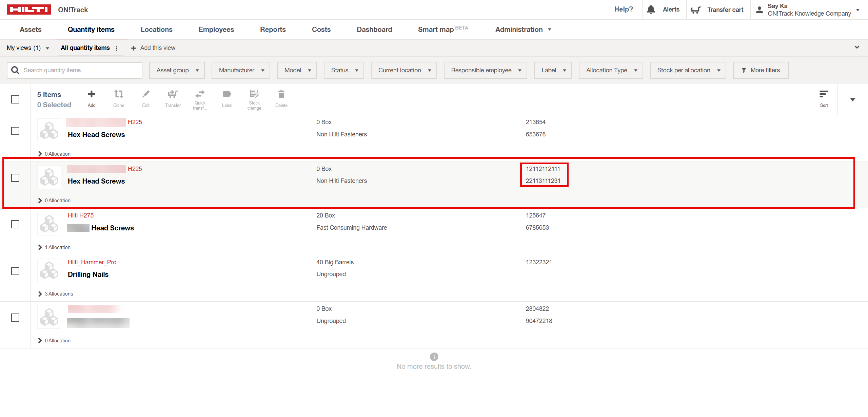
Task: Open the Alerts bell icon
Action: click(x=651, y=10)
